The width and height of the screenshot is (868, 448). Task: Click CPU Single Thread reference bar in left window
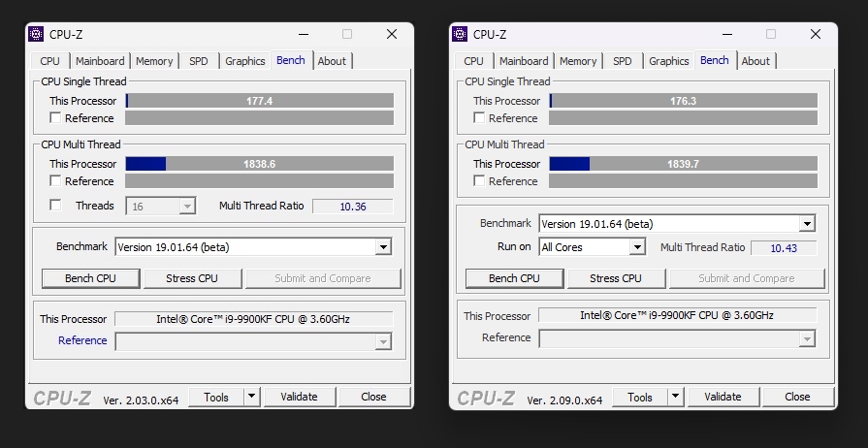pos(260,118)
